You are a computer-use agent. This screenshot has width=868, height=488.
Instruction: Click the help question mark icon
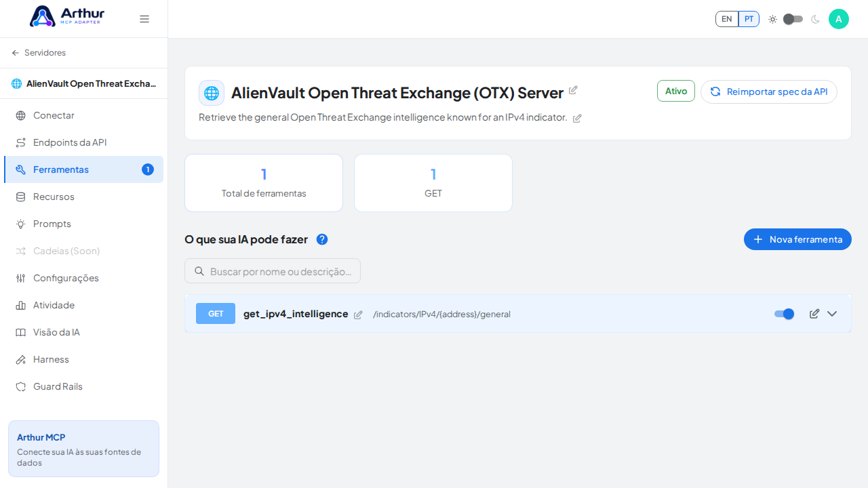click(322, 239)
